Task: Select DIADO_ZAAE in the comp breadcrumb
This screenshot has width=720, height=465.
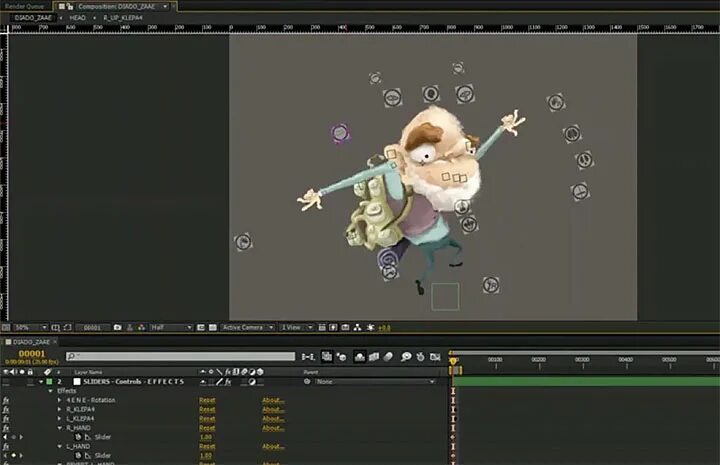Action: tap(33, 18)
